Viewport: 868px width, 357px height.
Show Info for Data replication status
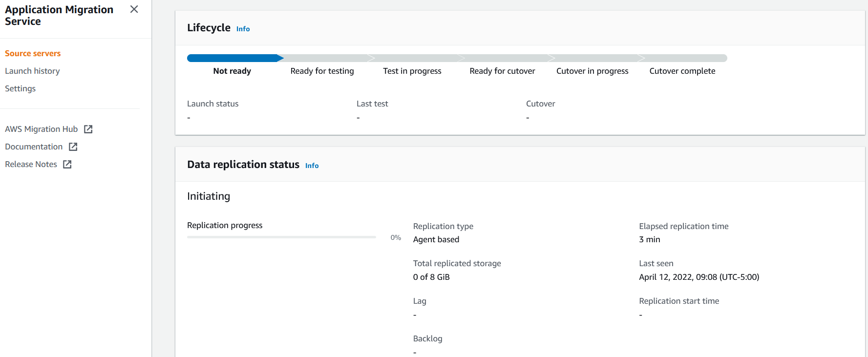click(312, 166)
